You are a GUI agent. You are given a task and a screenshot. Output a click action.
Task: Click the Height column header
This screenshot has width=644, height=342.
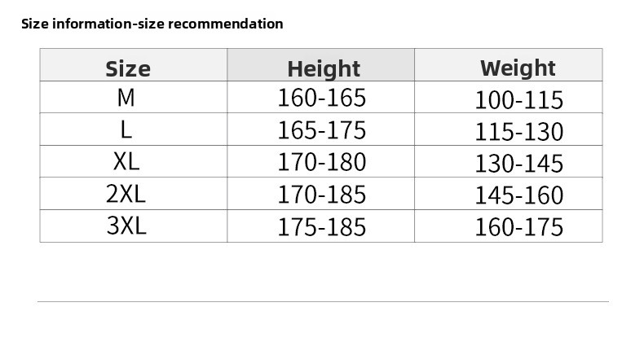323,68
